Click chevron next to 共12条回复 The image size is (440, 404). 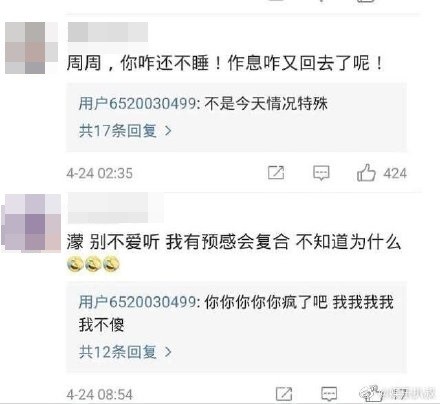168,352
